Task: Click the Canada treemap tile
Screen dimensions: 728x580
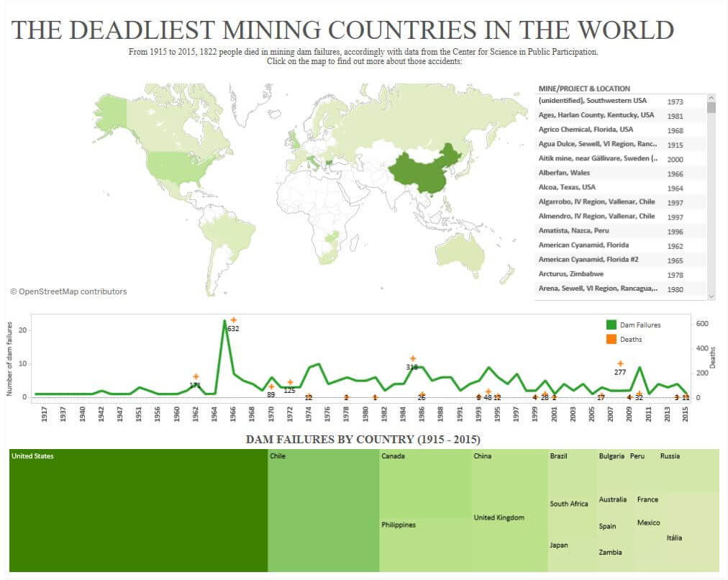Action: coord(425,483)
